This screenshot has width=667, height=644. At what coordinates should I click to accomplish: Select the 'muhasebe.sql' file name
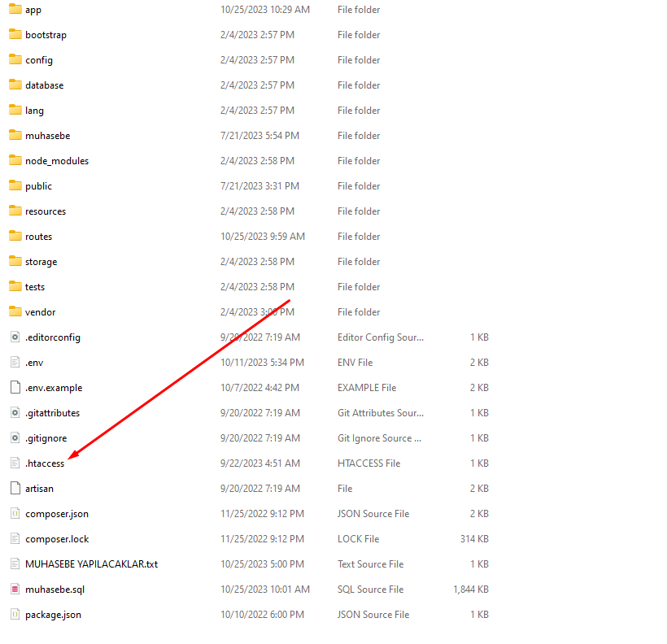tap(54, 590)
